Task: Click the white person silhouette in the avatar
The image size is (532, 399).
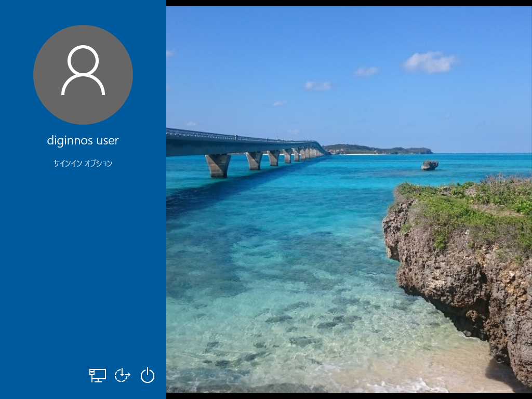Action: 83,70
